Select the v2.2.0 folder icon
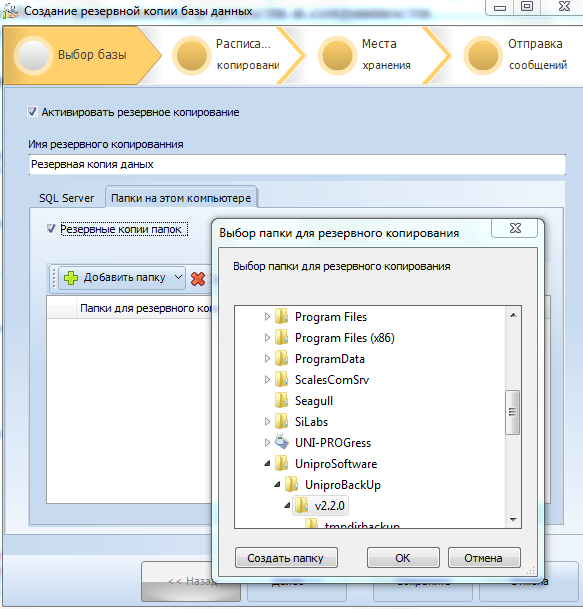583x609 pixels. click(x=301, y=505)
